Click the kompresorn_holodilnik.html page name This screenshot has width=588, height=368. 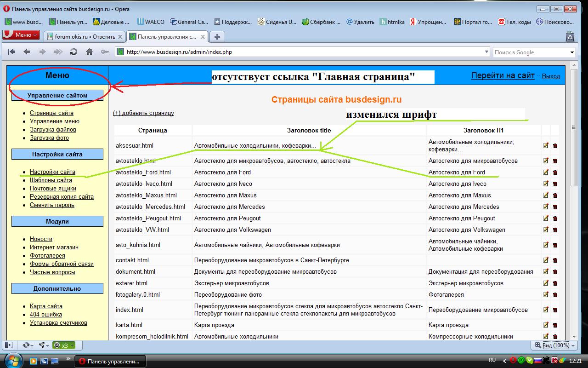152,336
